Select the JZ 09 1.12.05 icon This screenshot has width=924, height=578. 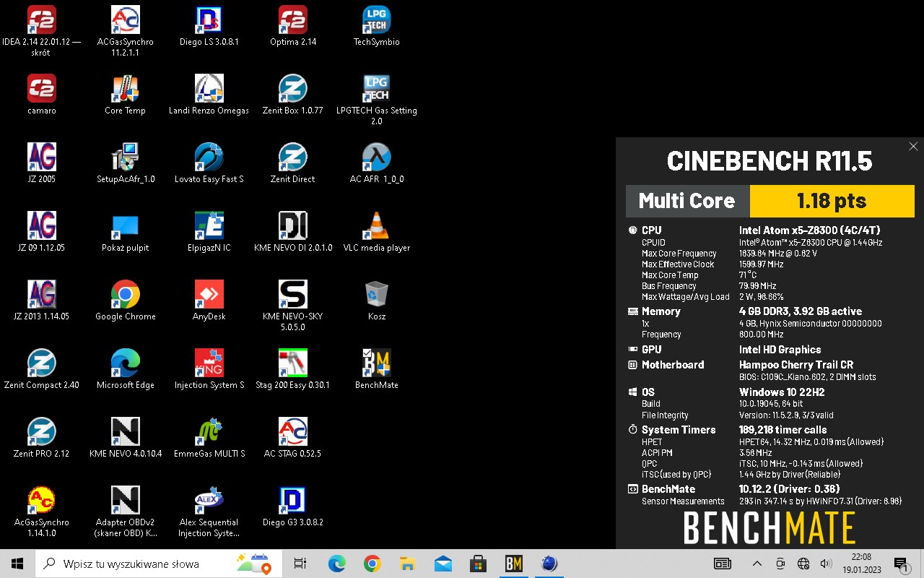(x=41, y=226)
